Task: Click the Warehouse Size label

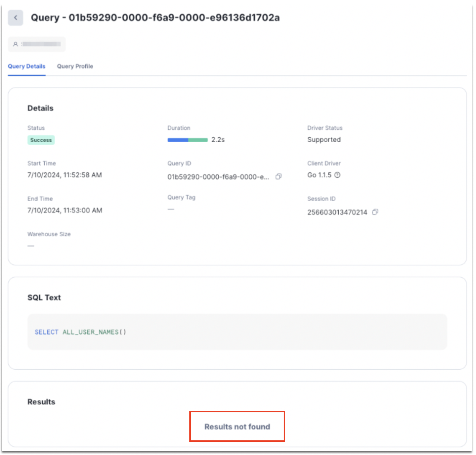Action: 49,234
